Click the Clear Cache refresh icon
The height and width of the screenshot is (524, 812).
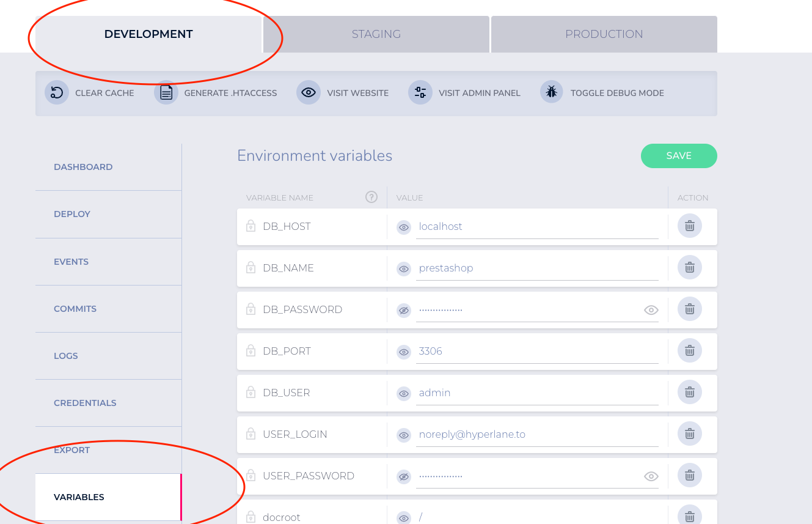point(57,93)
